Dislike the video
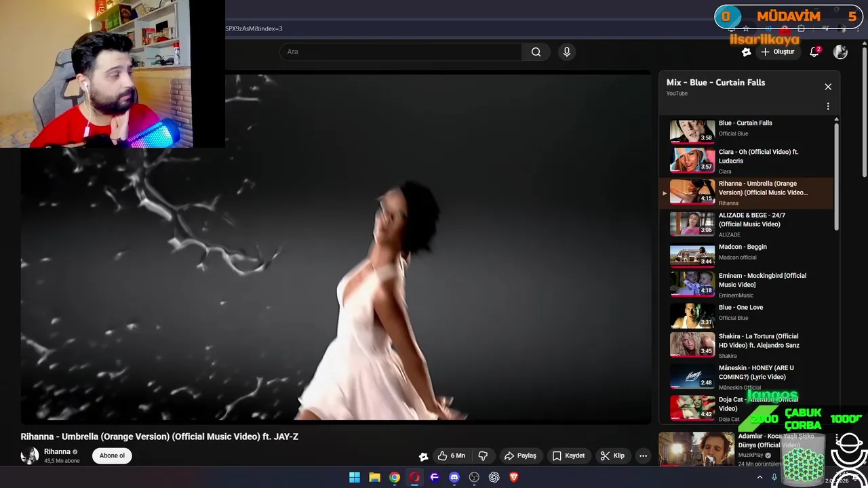This screenshot has height=488, width=868. pyautogui.click(x=484, y=455)
